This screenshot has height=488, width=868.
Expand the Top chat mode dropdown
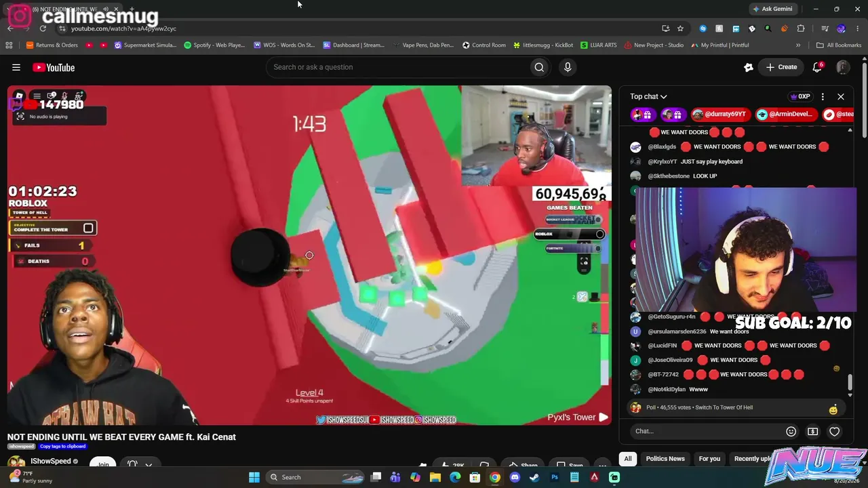click(648, 96)
